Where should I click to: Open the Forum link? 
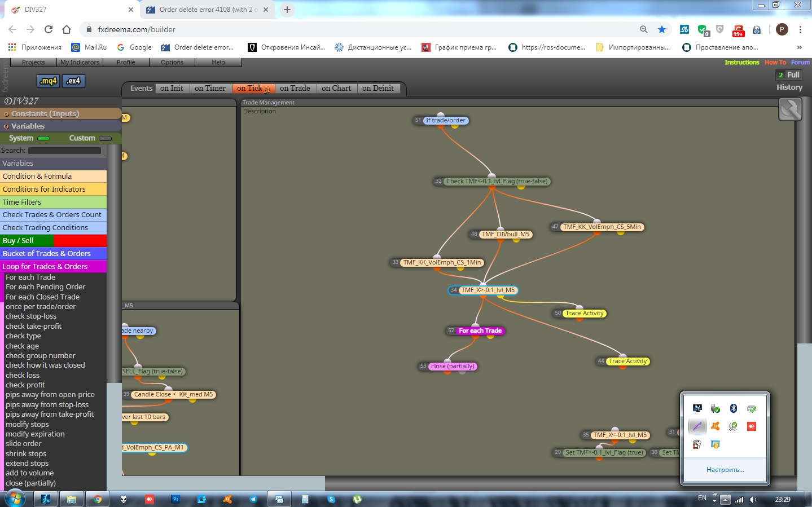tap(800, 62)
